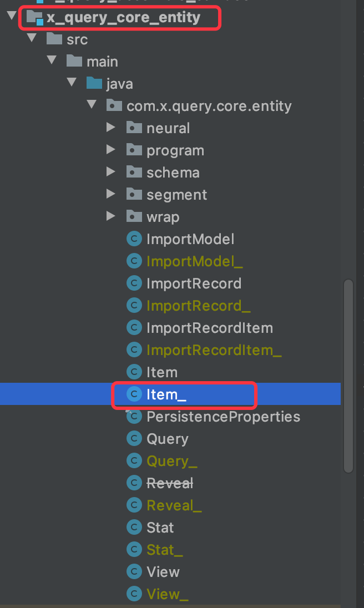This screenshot has width=364, height=608.
Task: Expand the wrap package arrow
Action: click(111, 217)
